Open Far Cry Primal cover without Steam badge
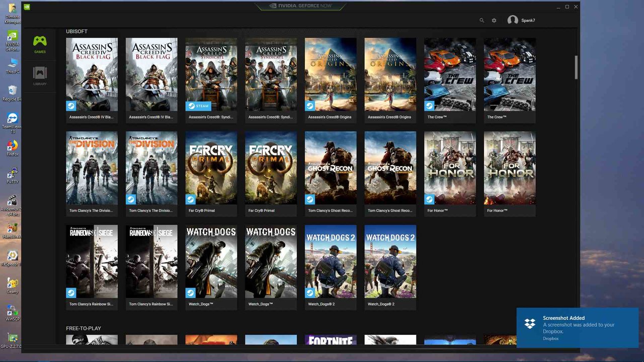This screenshot has width=644, height=362. click(x=271, y=168)
